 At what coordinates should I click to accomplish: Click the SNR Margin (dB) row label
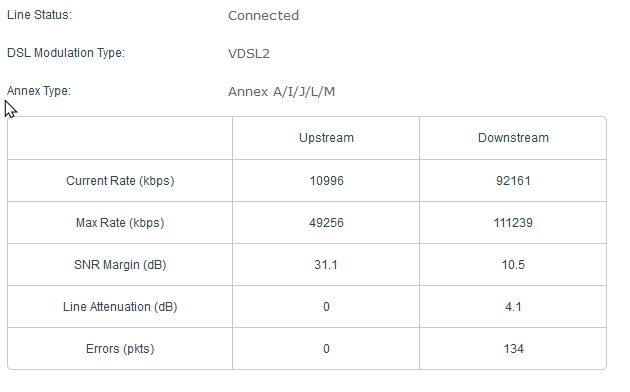120,265
